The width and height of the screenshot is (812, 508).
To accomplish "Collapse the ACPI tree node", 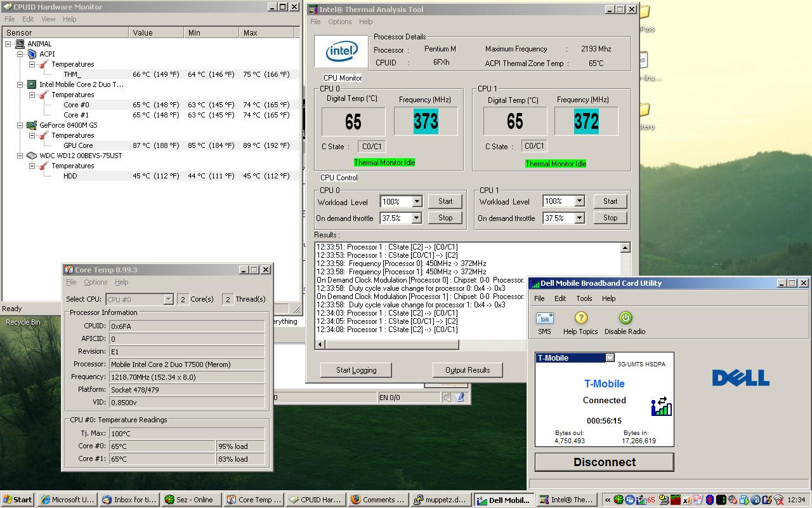I will tap(20, 54).
